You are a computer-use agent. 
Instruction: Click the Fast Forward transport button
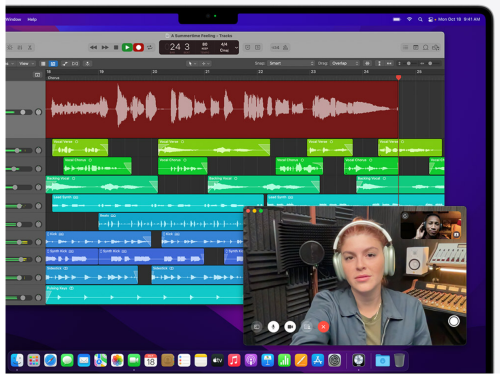pyautogui.click(x=105, y=47)
